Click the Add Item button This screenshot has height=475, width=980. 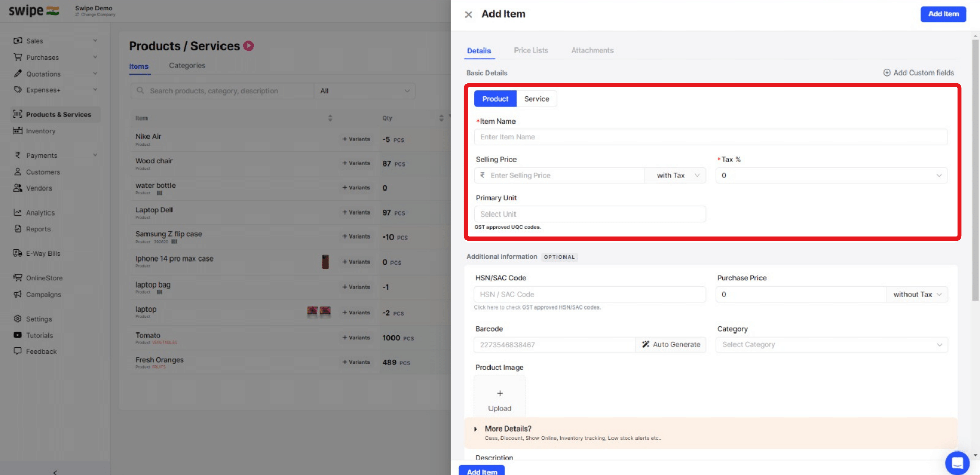pyautogui.click(x=943, y=14)
